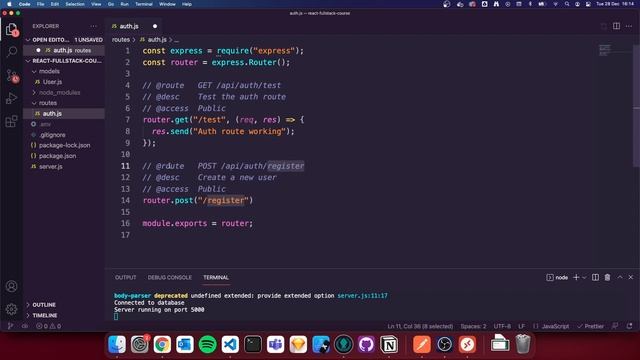The width and height of the screenshot is (640, 360).
Task: Open the Extensions view
Action: [x=11, y=121]
